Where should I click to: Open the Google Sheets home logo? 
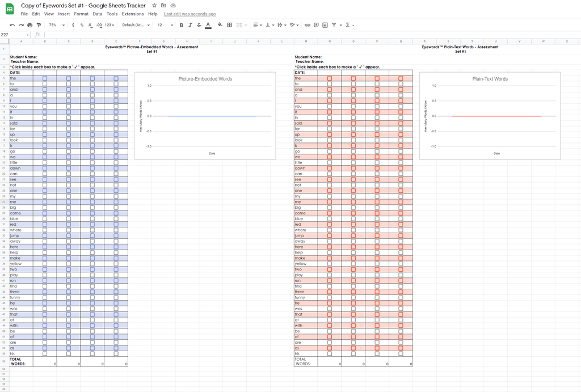point(10,9)
